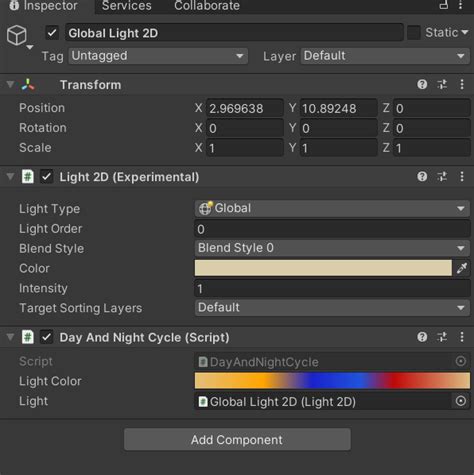Switch to the Services tab
The width and height of the screenshot is (474, 475).
[127, 5]
